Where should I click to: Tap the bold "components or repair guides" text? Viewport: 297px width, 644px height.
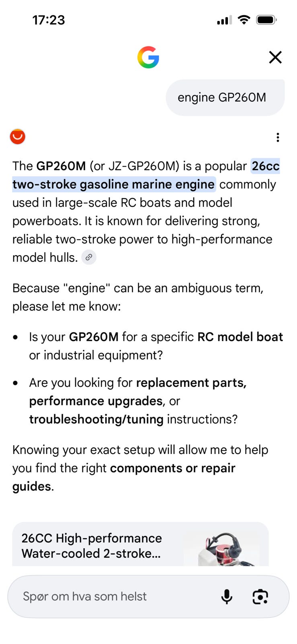(x=124, y=477)
